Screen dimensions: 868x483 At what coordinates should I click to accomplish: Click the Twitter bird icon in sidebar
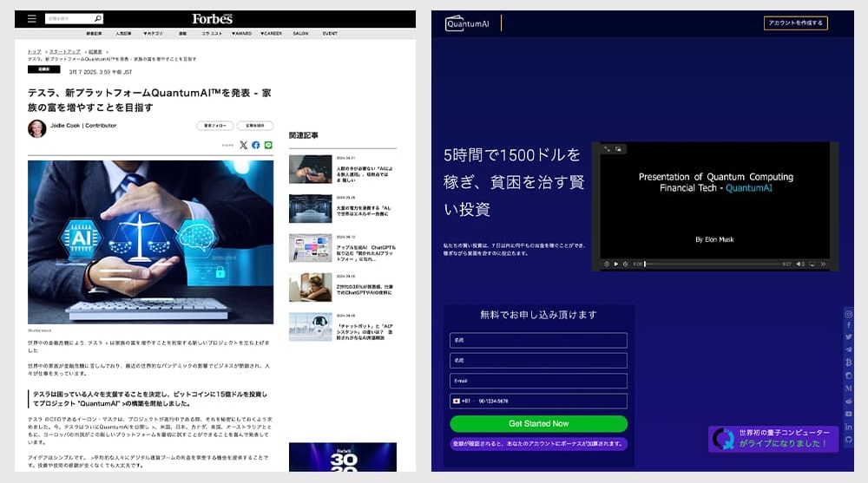pos(848,337)
